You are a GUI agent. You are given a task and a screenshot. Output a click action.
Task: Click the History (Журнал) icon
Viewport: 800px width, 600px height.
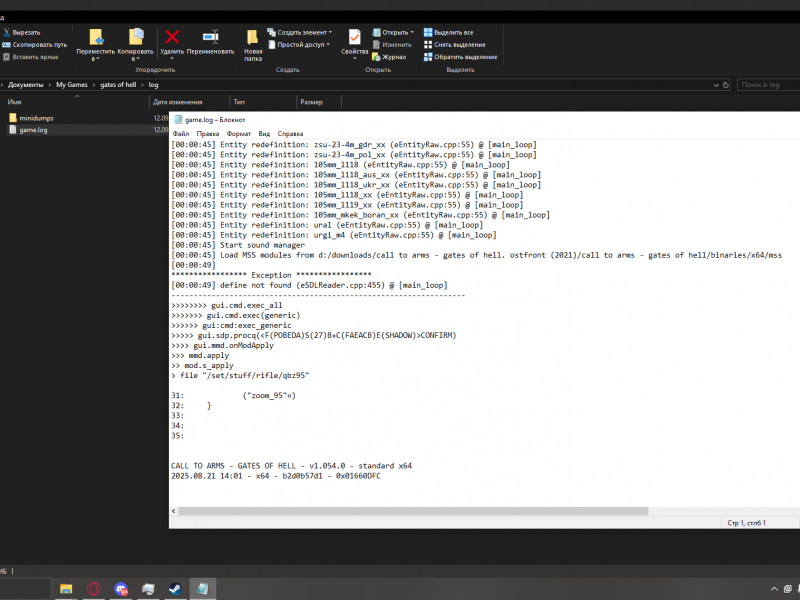coord(376,57)
